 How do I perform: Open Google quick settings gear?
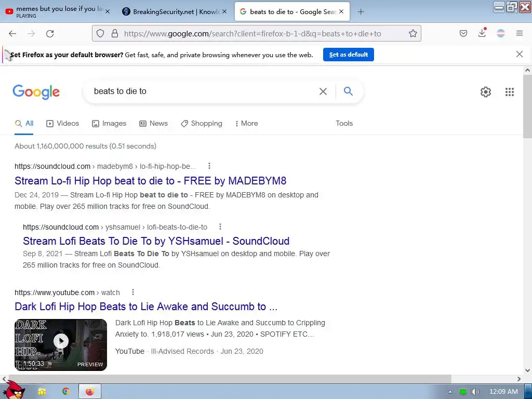[x=486, y=92]
